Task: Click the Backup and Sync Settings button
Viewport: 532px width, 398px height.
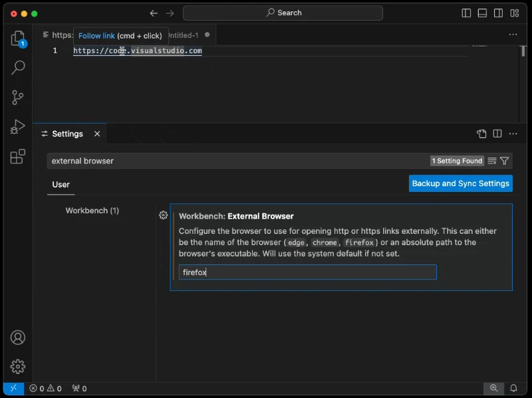Action: click(x=460, y=183)
